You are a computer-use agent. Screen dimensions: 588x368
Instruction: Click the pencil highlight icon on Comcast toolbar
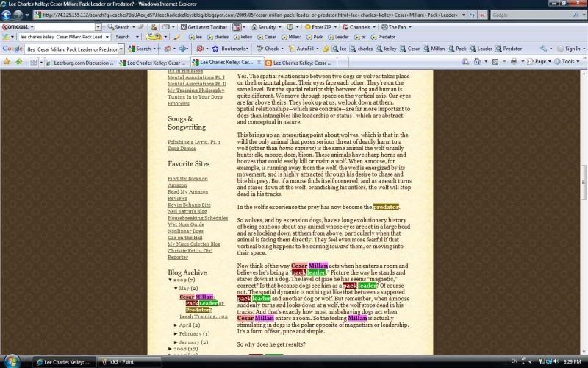pyautogui.click(x=140, y=27)
